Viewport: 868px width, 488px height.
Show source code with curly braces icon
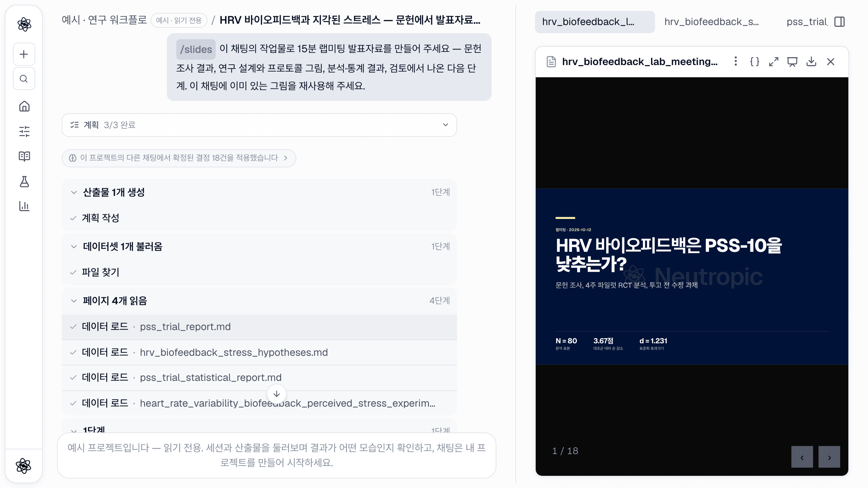(754, 62)
